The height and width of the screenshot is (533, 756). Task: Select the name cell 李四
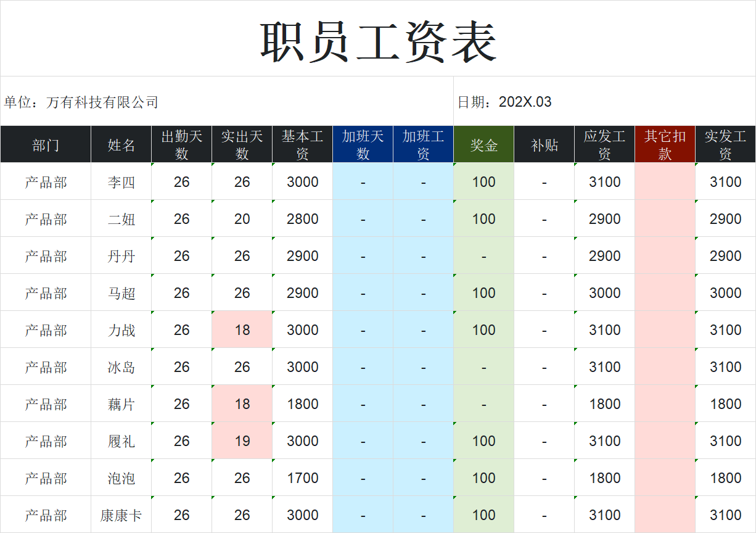(x=121, y=182)
